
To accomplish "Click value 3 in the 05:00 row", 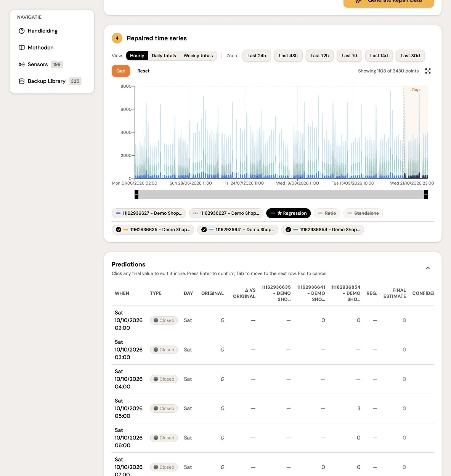I will [x=359, y=408].
